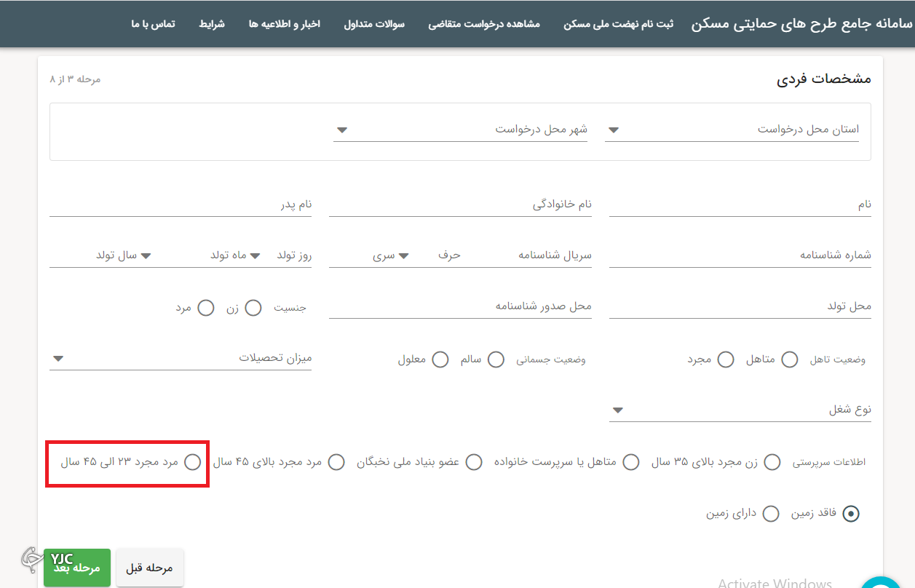Select معلول physical condition radio
This screenshot has width=915, height=588.
click(440, 359)
